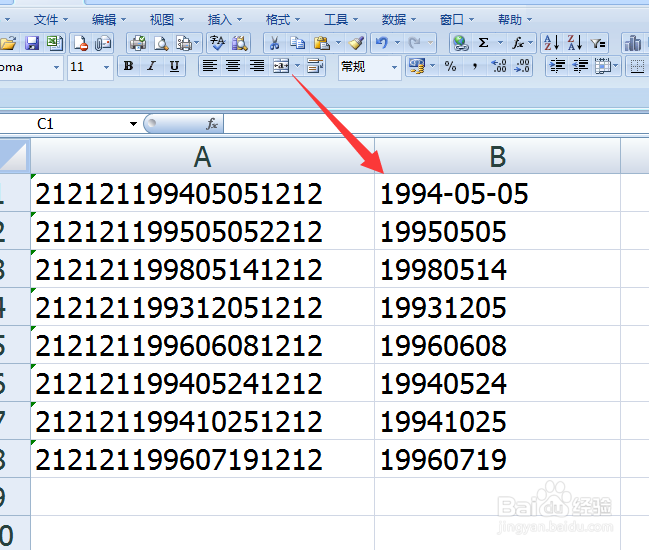
Task: Expand the Name Box C1 dropdown
Action: [133, 124]
